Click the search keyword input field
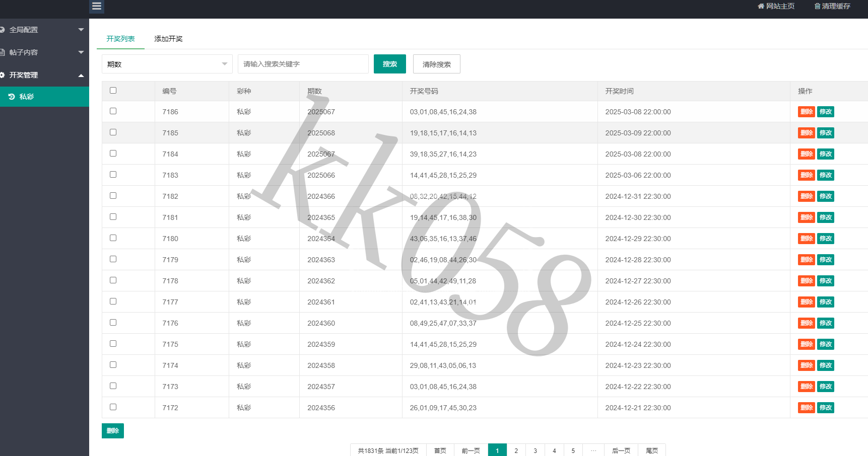 (x=303, y=64)
